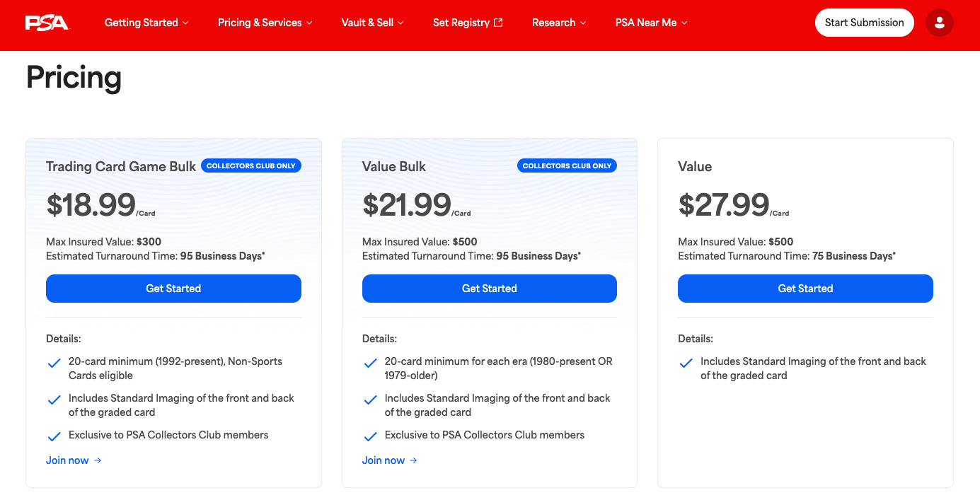980x500 pixels.
Task: Expand the Pricing & Services menu
Action: [x=265, y=23]
